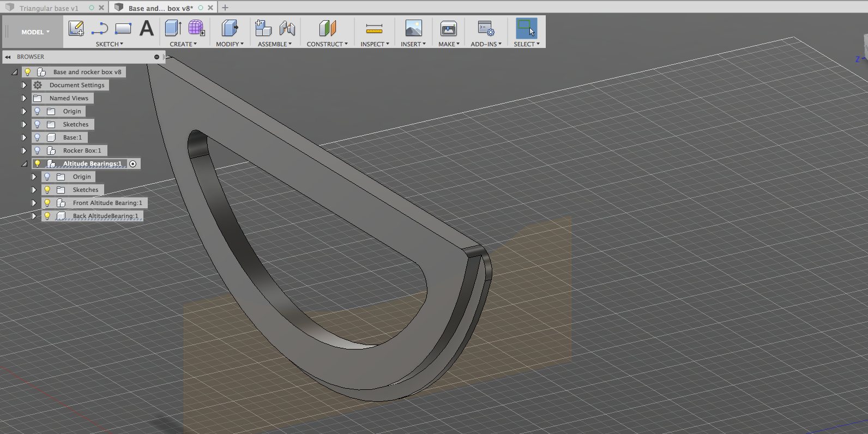This screenshot has height=434, width=868.
Task: Click the Select tool icon
Action: pos(526,28)
